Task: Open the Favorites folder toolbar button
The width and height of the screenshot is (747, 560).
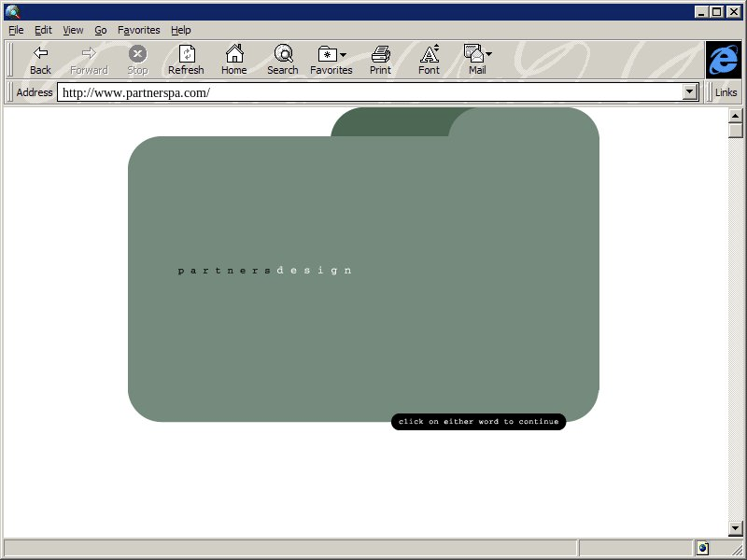Action: (x=329, y=54)
